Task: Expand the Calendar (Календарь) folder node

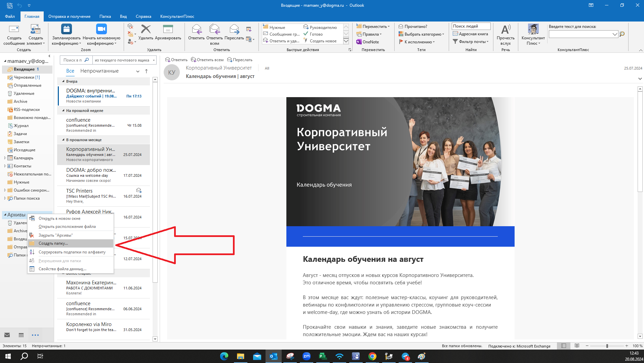Action: tap(5, 158)
